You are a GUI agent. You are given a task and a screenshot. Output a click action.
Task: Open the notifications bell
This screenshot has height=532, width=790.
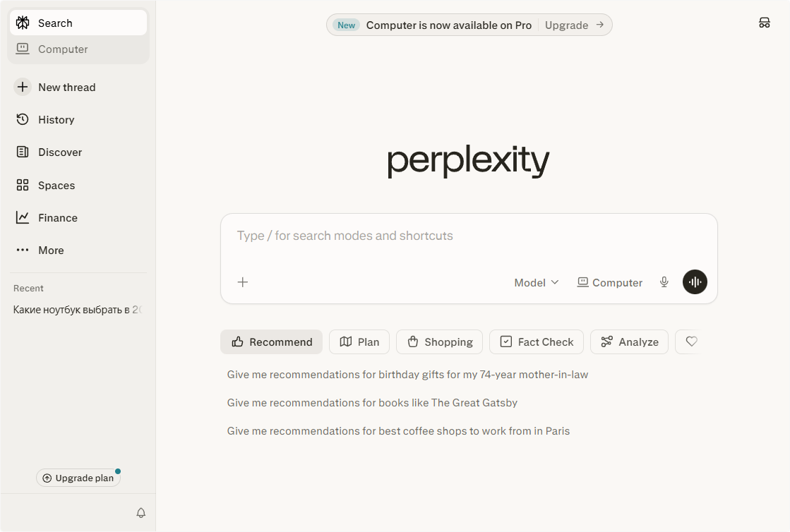tap(141, 513)
